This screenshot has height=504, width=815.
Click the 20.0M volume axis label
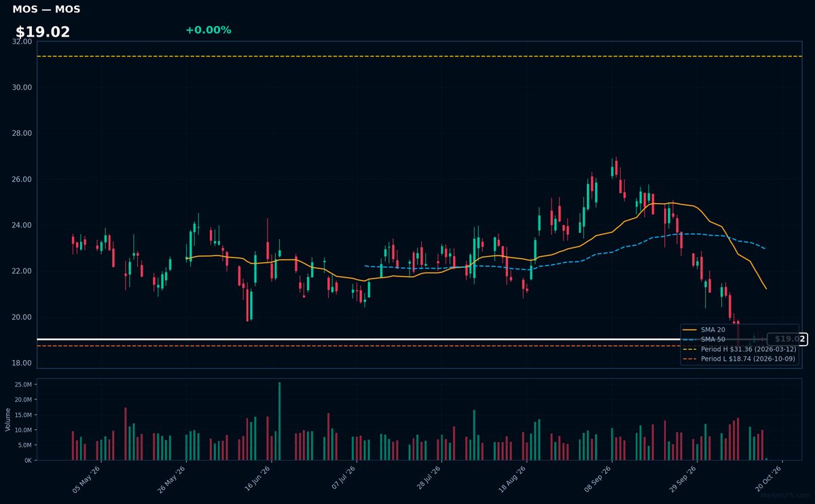tap(23, 400)
